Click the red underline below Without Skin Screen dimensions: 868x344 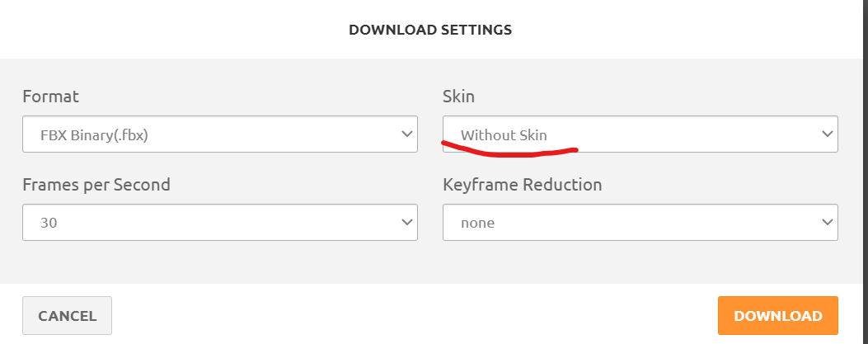point(509,151)
